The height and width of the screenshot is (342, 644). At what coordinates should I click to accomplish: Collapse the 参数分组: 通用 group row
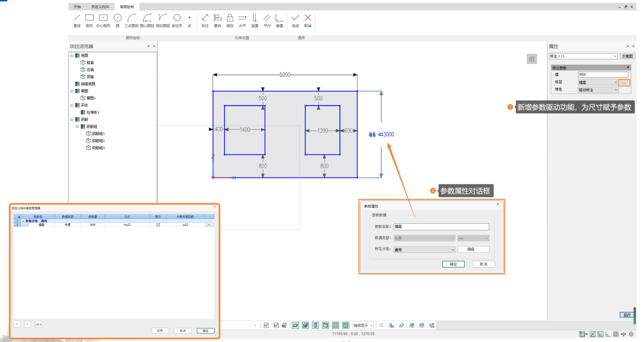(23, 221)
